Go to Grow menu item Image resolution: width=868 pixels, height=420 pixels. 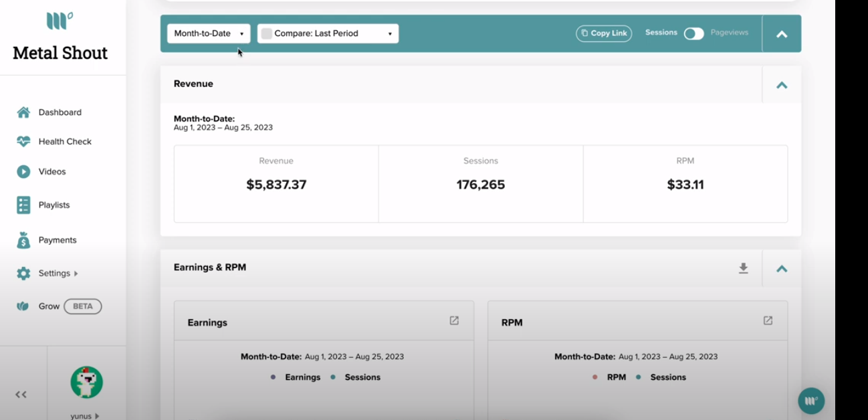point(49,306)
